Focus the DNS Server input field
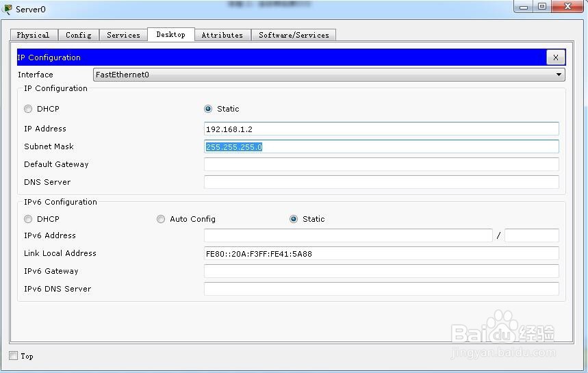Screen dimensions: 588x373 coord(381,182)
